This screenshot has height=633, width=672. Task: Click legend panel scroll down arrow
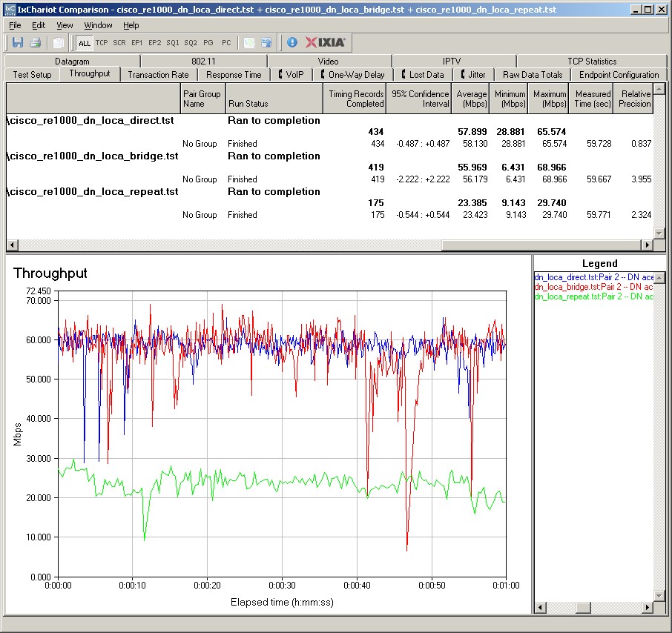(659, 596)
